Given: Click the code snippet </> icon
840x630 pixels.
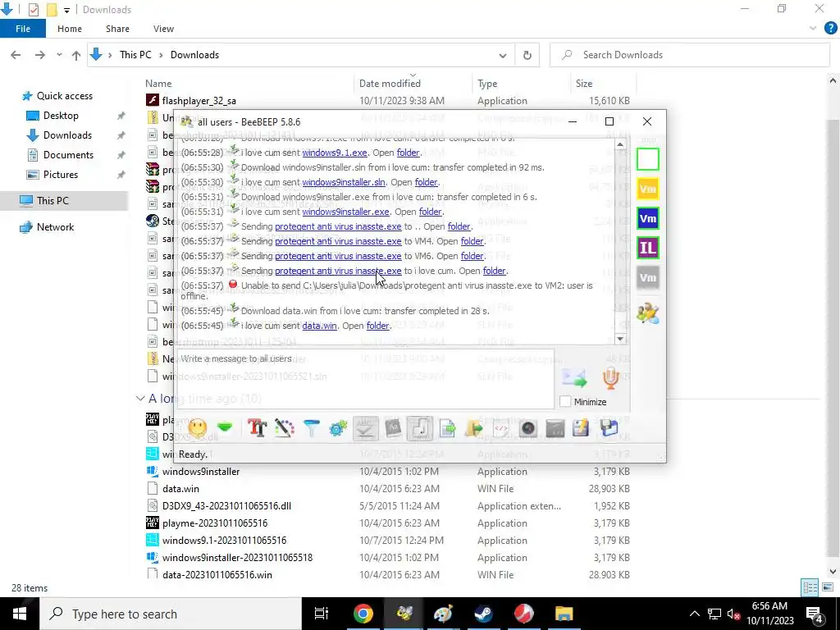Looking at the screenshot, I should pos(501,428).
